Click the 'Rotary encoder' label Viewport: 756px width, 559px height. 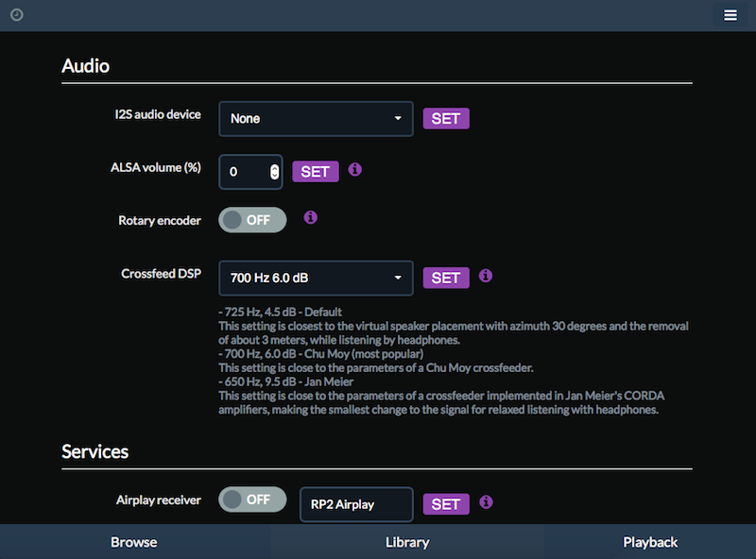(160, 221)
